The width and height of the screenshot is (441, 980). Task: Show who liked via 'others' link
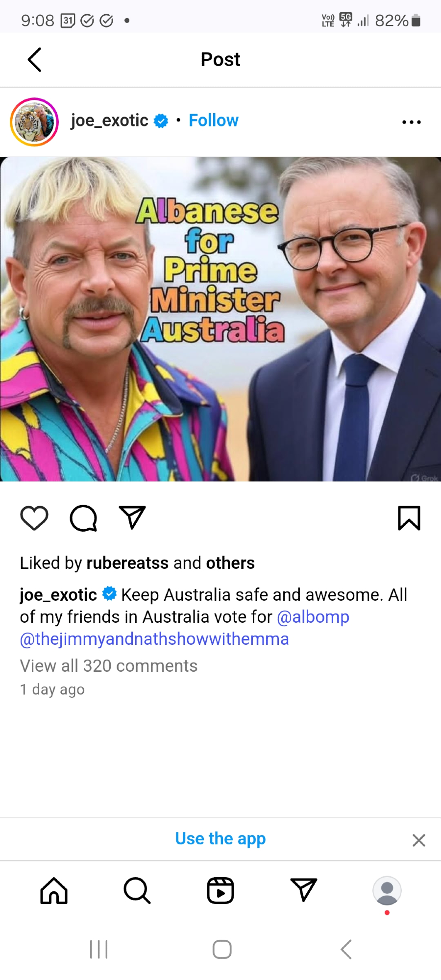230,563
